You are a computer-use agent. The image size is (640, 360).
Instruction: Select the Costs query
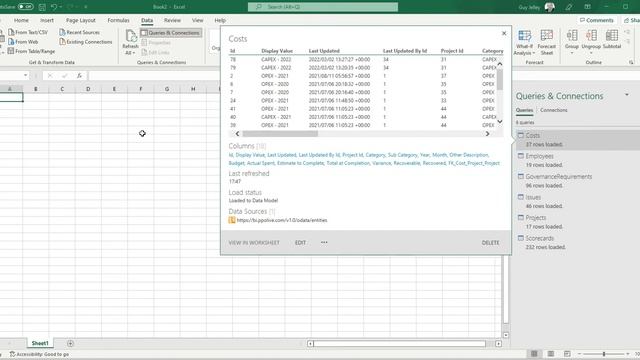pyautogui.click(x=578, y=140)
